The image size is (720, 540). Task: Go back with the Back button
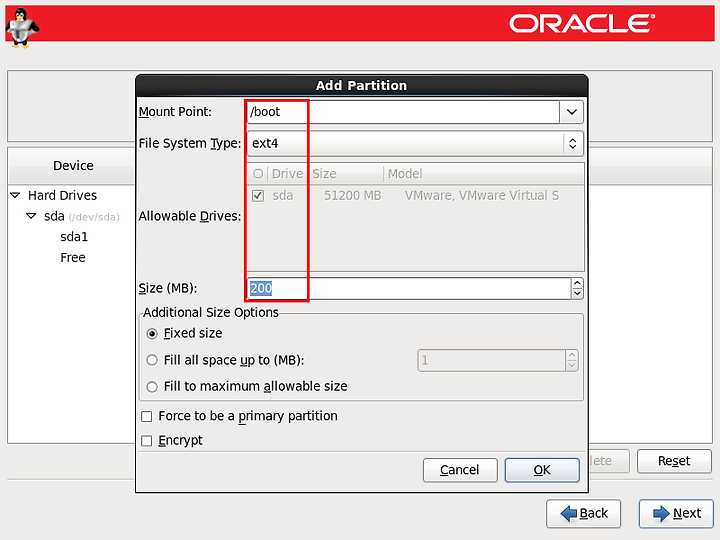tap(583, 513)
